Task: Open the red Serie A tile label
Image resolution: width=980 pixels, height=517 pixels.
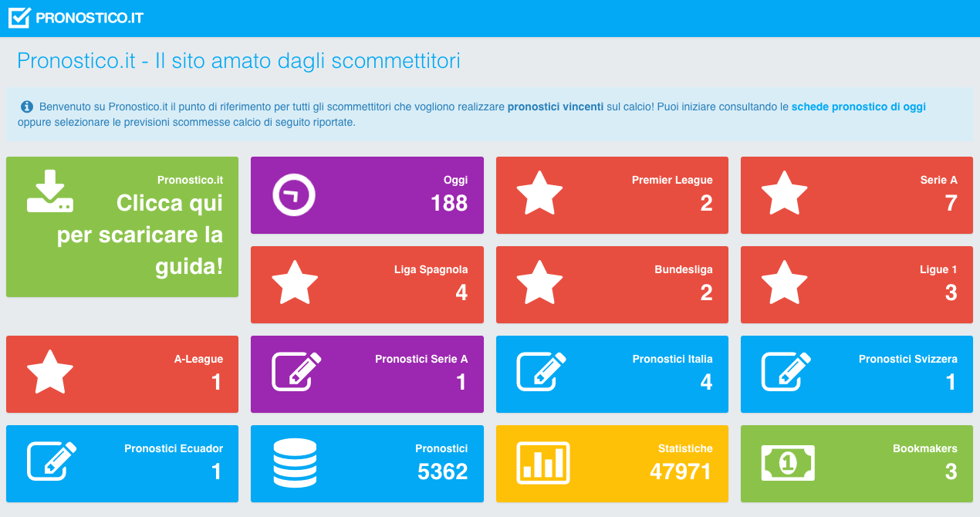Action: pyautogui.click(x=939, y=180)
